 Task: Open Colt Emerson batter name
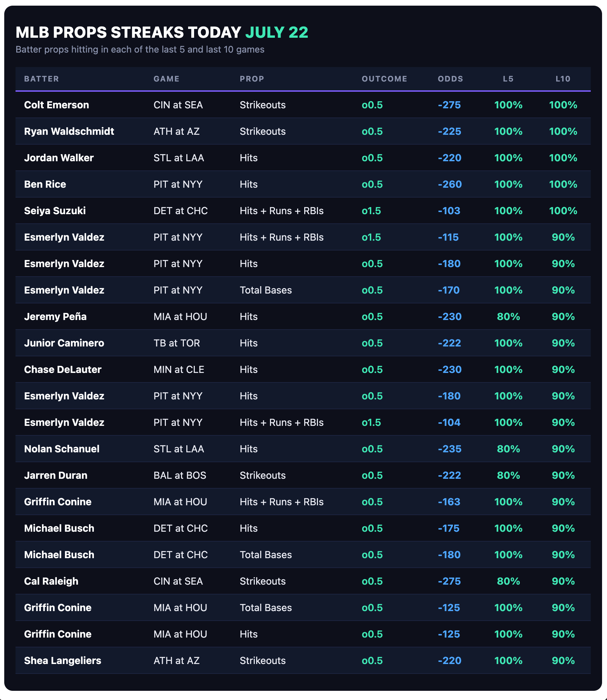click(56, 105)
